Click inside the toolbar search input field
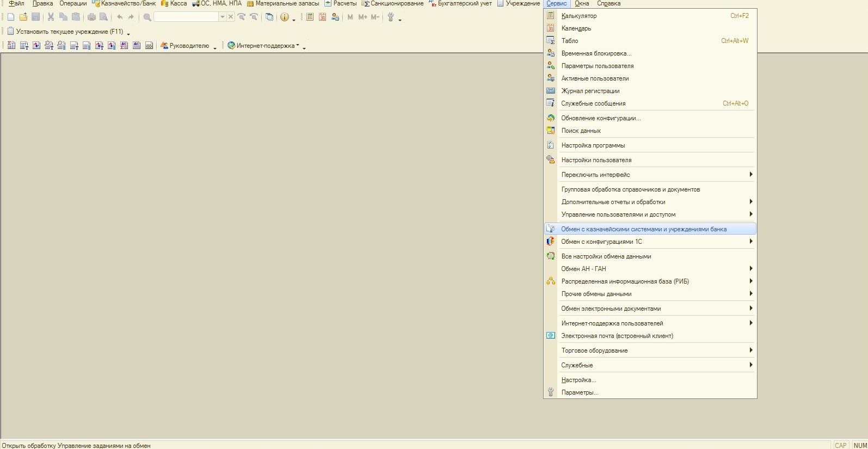The image size is (868, 449). 186,17
